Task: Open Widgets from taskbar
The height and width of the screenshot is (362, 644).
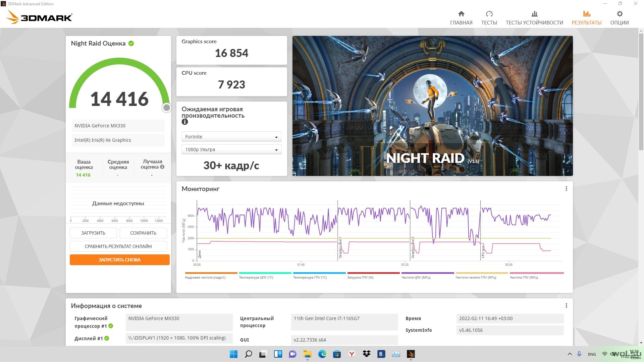Action: 278,354
